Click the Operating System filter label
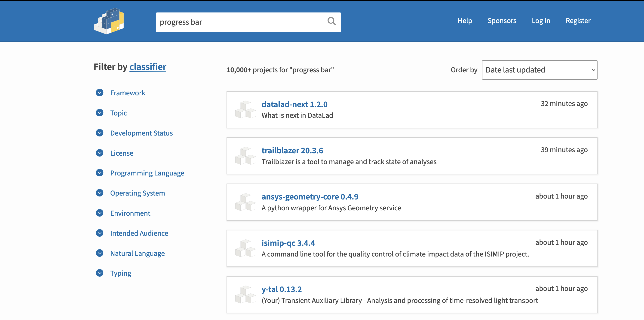The height and width of the screenshot is (320, 644). [x=138, y=193]
